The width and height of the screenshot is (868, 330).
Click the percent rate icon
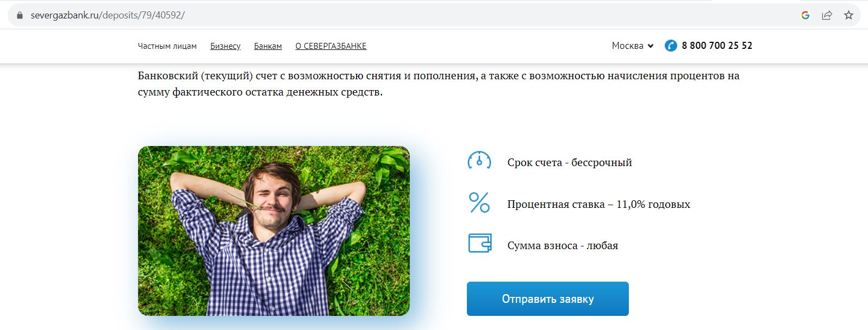click(479, 203)
